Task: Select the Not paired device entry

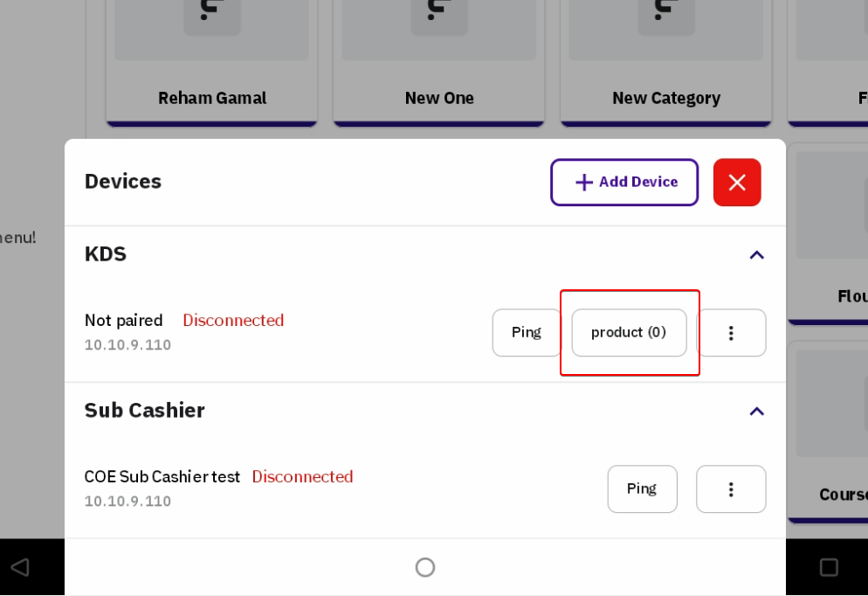Action: [124, 321]
